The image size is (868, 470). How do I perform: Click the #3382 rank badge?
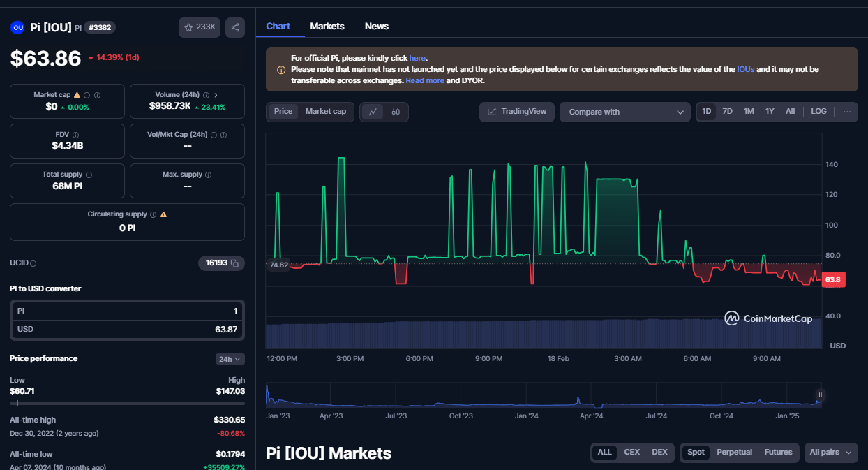(100, 27)
